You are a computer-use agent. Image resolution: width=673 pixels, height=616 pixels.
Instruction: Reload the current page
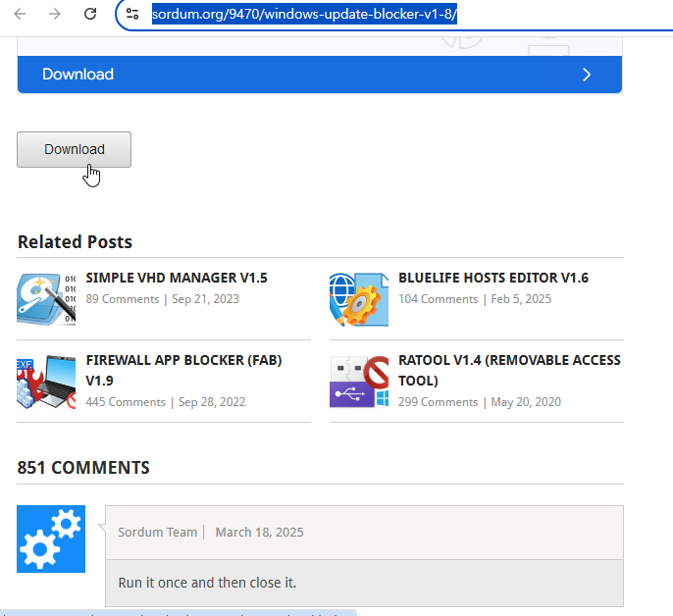[89, 14]
